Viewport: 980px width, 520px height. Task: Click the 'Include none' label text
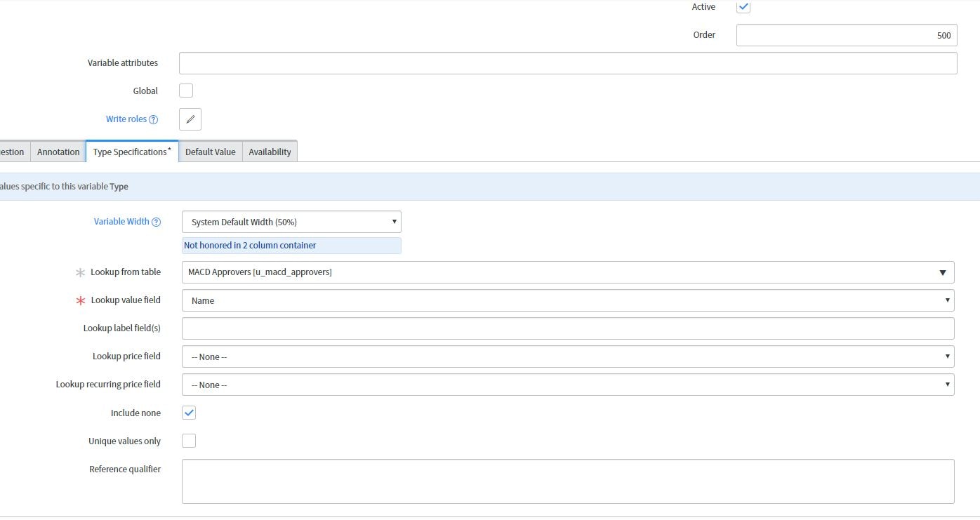coord(135,413)
